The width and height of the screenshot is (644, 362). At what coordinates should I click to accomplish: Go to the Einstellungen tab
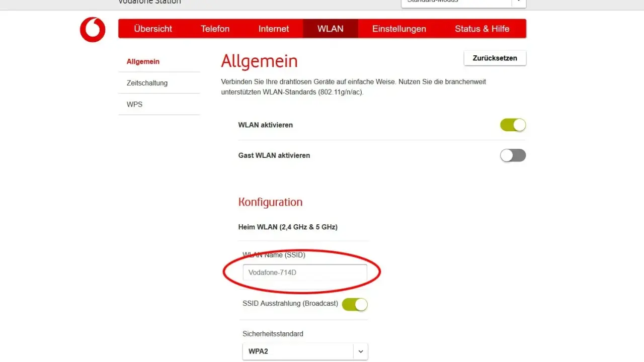click(x=399, y=29)
